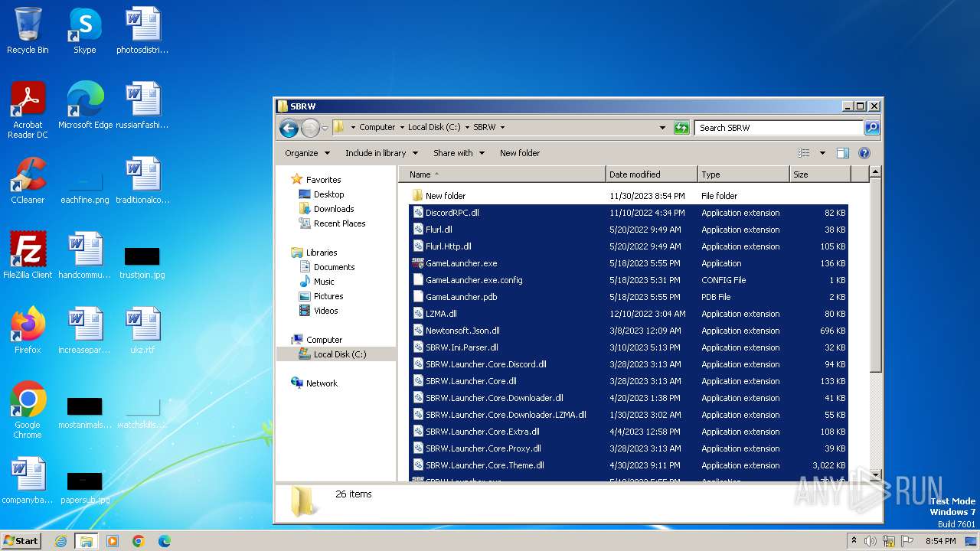980x551 pixels.
Task: Open Videos library in navigation pane
Action: coord(325,311)
